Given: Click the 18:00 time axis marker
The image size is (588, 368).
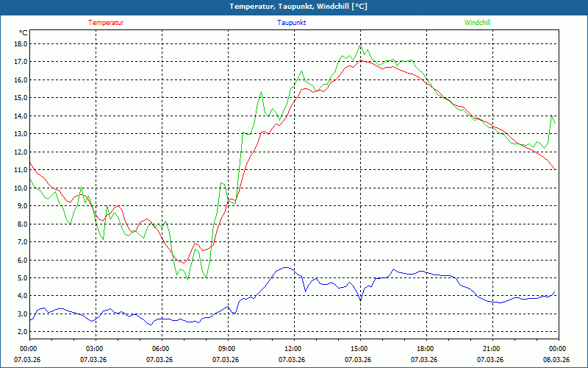Looking at the screenshot, I should coord(426,349).
